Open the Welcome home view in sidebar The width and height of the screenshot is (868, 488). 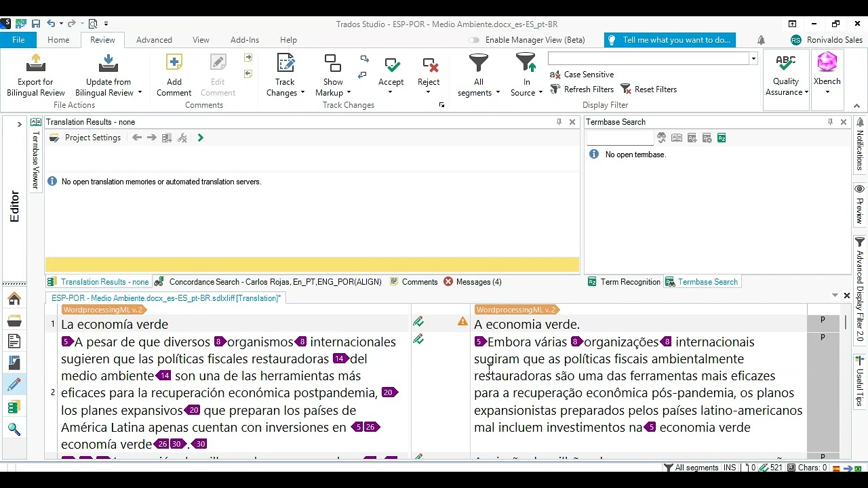14,299
